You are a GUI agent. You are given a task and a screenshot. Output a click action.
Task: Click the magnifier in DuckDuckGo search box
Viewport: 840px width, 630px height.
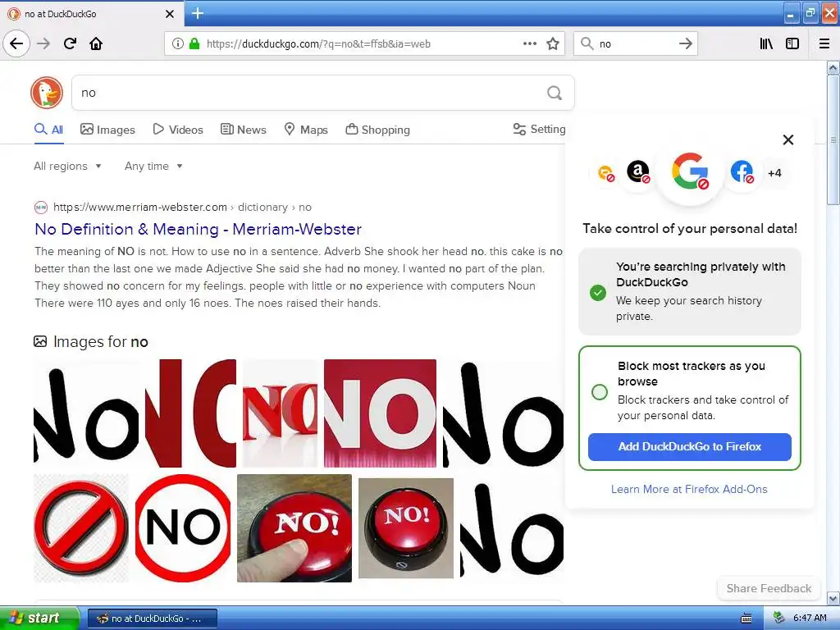pyautogui.click(x=555, y=93)
